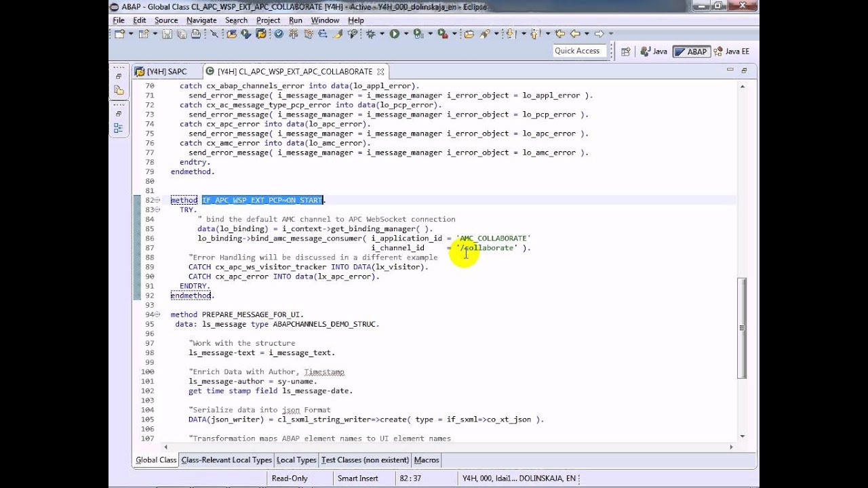
Task: Open the Run menu
Action: coord(296,20)
